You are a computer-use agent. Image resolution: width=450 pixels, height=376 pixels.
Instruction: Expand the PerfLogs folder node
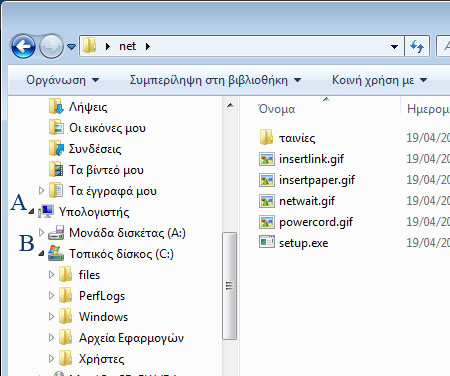pyautogui.click(x=51, y=296)
